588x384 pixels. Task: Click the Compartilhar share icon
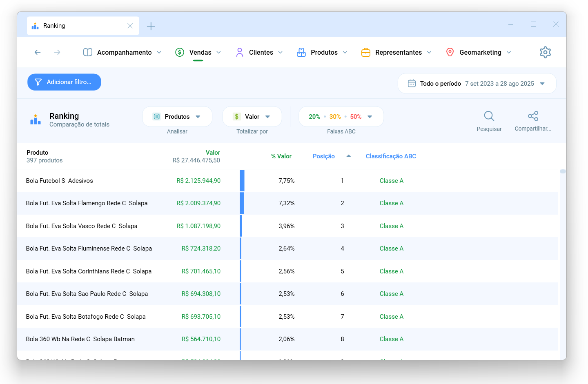(533, 116)
